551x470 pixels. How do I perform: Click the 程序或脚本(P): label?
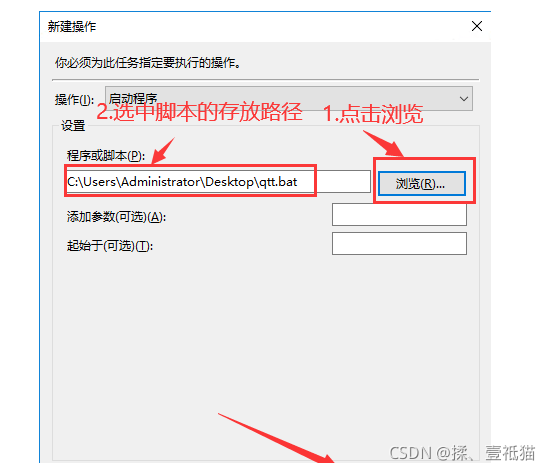pos(106,155)
